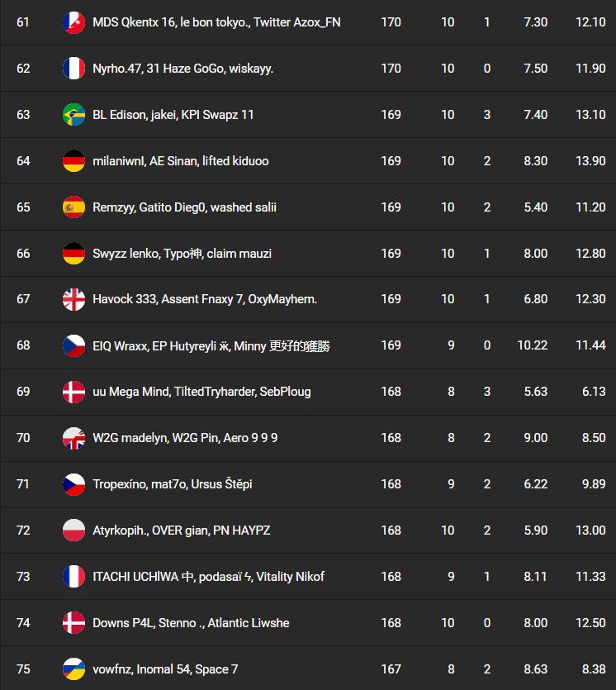616x690 pixels.
Task: Open team Havock 333, Assent Fnaxy 7
Action: (205, 299)
